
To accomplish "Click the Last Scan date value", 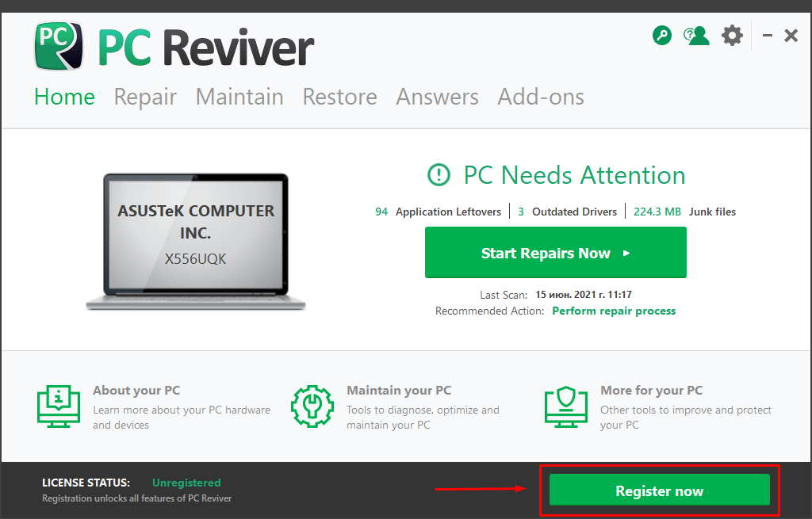I will [x=584, y=295].
